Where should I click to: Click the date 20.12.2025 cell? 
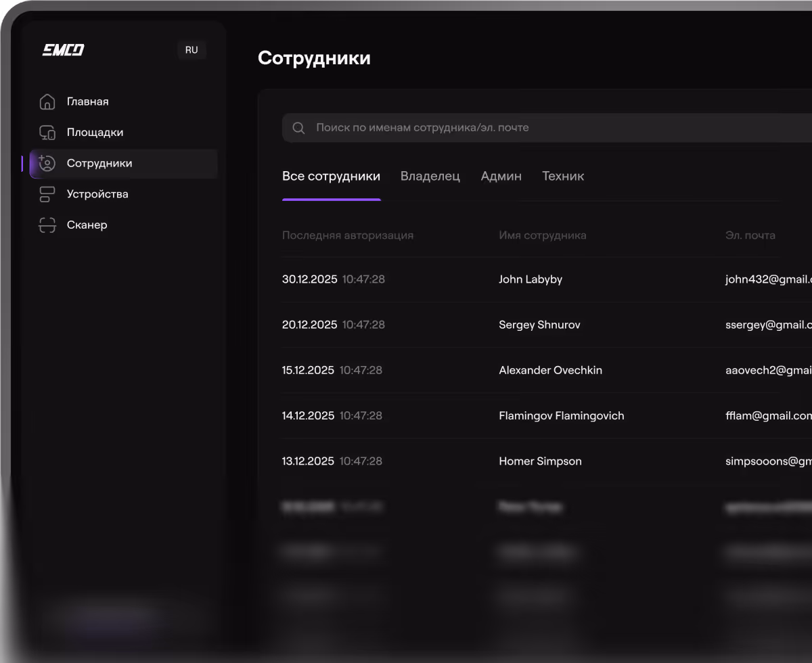[x=310, y=325]
